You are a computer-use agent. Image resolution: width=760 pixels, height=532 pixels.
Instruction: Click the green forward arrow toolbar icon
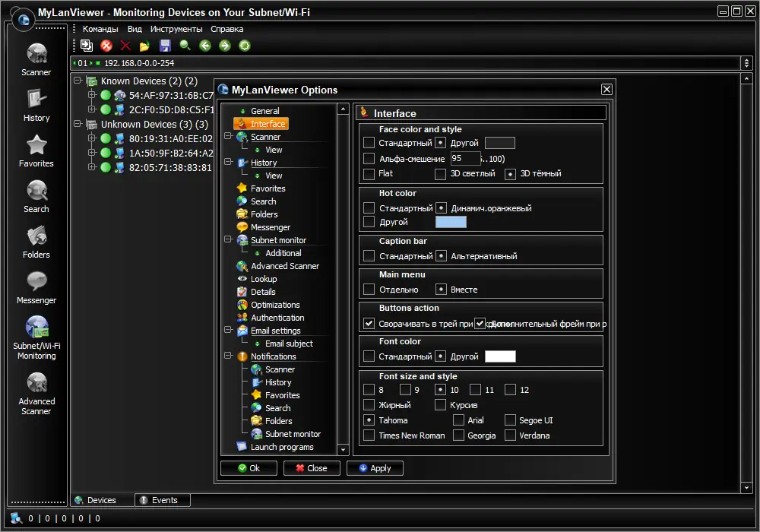[x=225, y=46]
